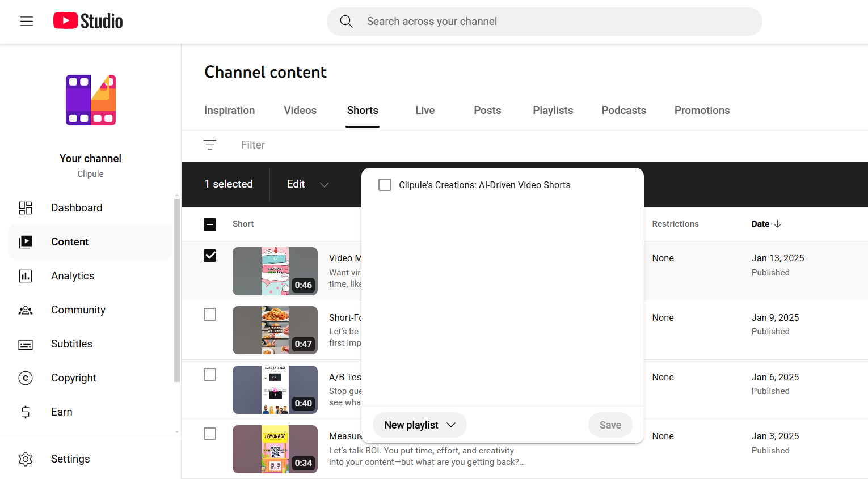Open the 0:40 short thumbnail
The image size is (868, 479).
[275, 390]
